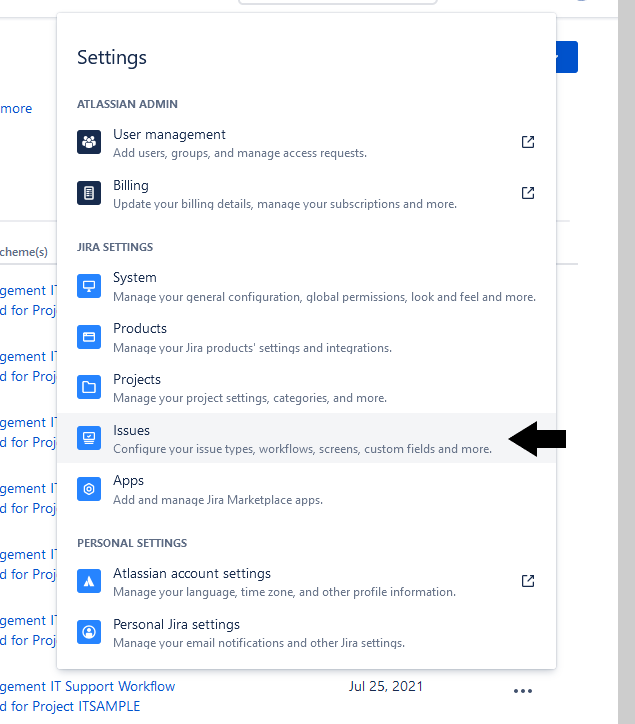635x724 pixels.
Task: Go to Products settings
Action: click(307, 338)
